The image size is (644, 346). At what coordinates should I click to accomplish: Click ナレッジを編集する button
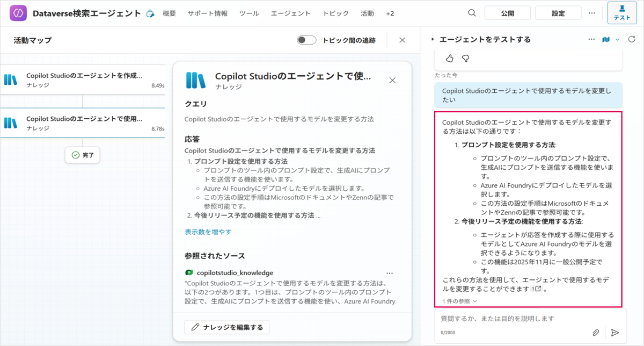[226, 327]
